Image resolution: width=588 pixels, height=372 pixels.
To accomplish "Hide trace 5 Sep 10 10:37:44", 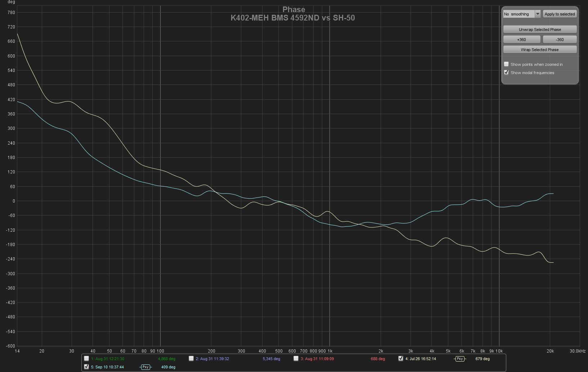I will coord(86,367).
